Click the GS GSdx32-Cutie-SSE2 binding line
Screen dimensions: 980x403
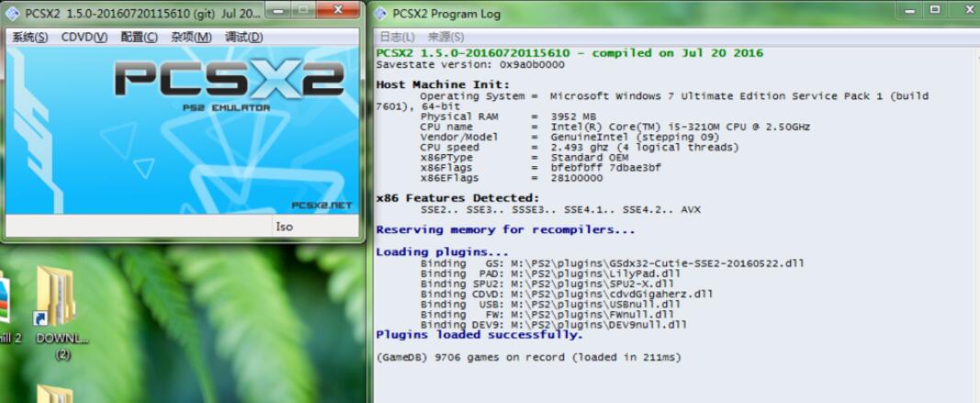pyautogui.click(x=612, y=263)
